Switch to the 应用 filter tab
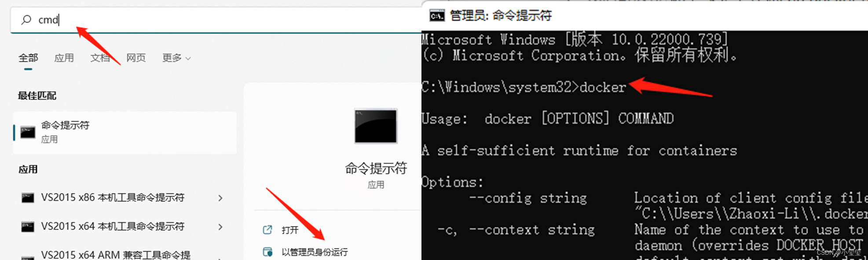Viewport: 868px width, 260px height. pyautogui.click(x=64, y=58)
